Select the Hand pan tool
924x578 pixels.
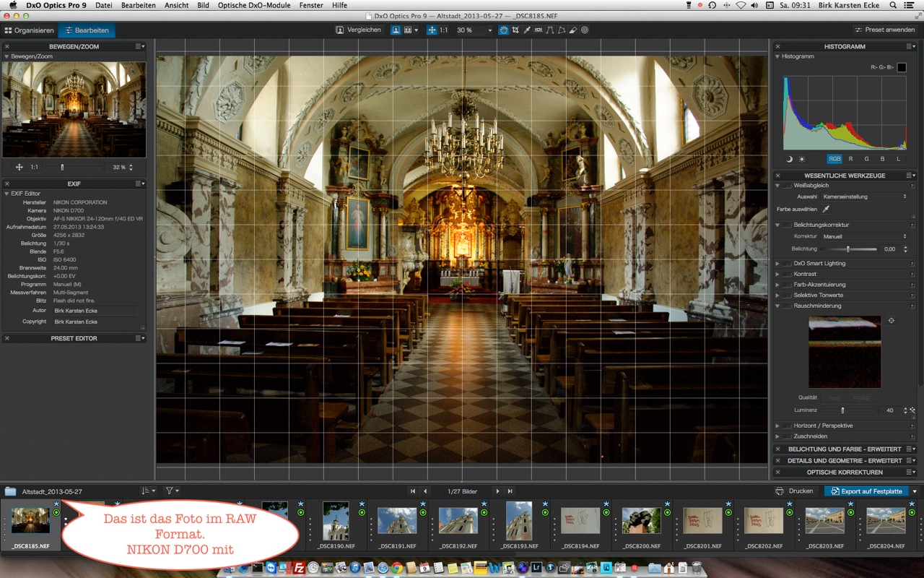tap(503, 30)
